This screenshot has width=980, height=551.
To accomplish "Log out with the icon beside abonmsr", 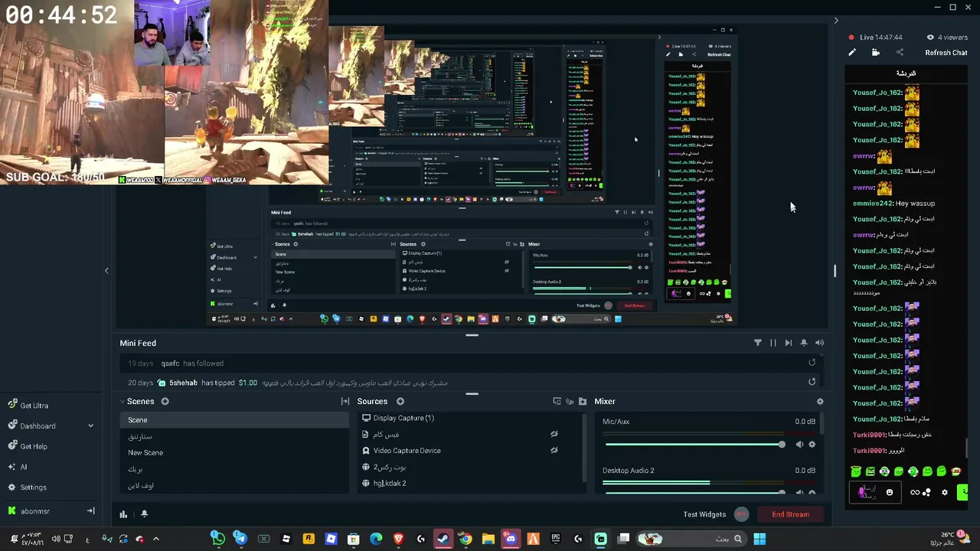I will [90, 511].
